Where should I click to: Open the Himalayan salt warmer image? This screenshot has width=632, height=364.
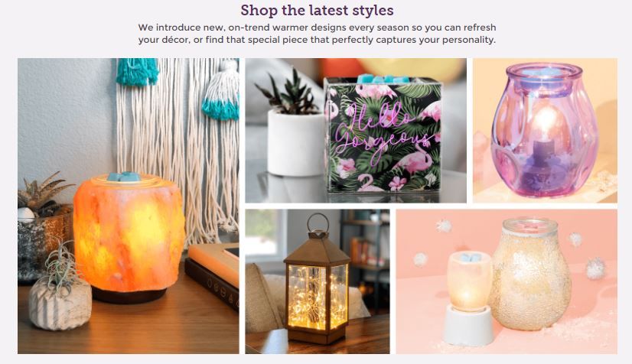pyautogui.click(x=129, y=206)
